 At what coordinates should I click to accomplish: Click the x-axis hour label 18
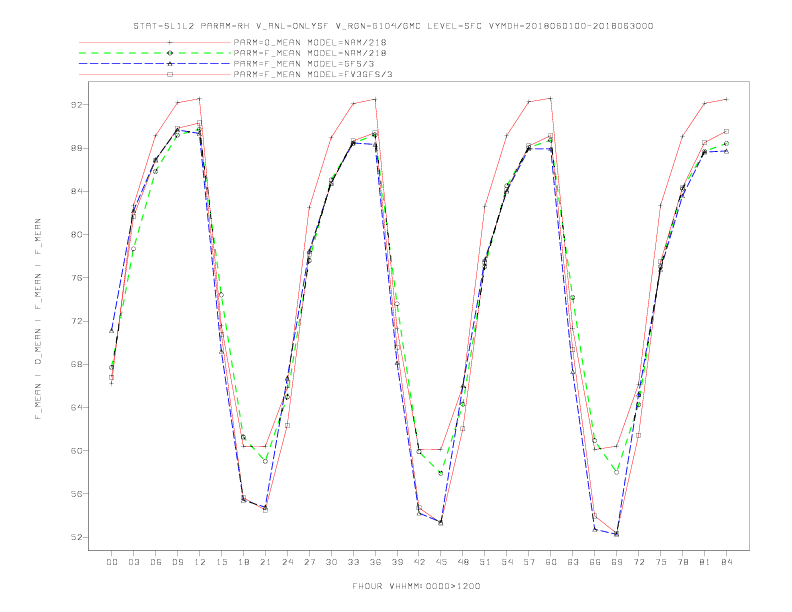coord(243,562)
